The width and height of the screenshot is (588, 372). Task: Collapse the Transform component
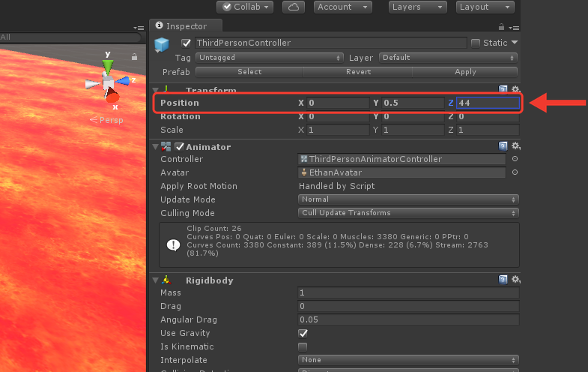coord(156,90)
